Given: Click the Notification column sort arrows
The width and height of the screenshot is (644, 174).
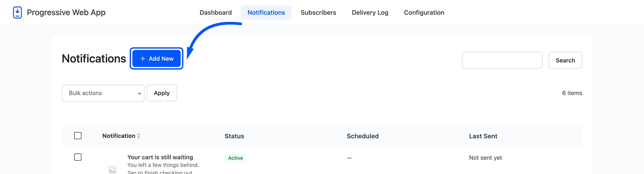Looking at the screenshot, I should click(x=139, y=136).
